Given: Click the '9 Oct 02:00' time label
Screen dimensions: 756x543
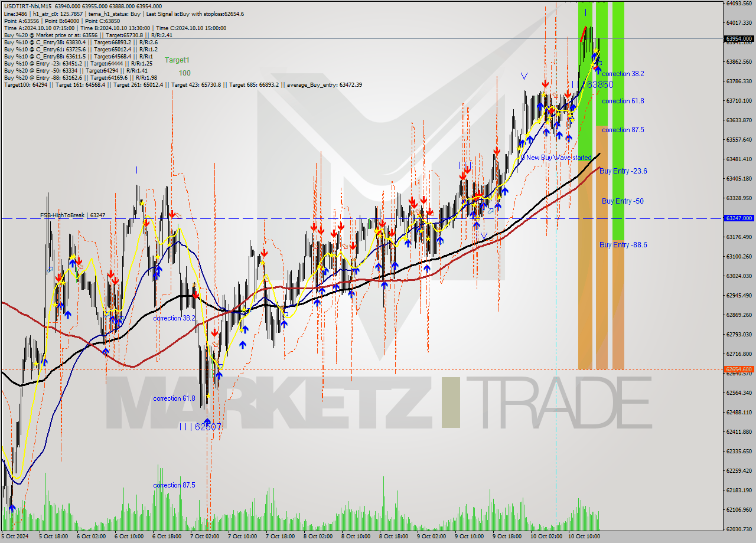Looking at the screenshot, I should click(x=432, y=537).
